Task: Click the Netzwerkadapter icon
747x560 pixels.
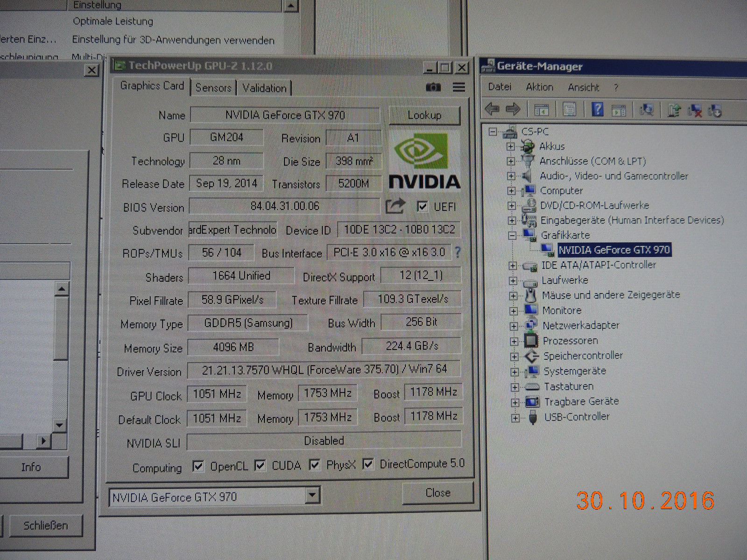Action: coord(531,325)
